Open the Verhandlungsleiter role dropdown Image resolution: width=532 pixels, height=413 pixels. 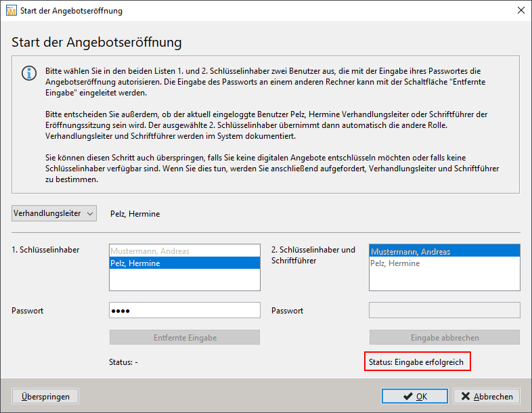coord(54,213)
